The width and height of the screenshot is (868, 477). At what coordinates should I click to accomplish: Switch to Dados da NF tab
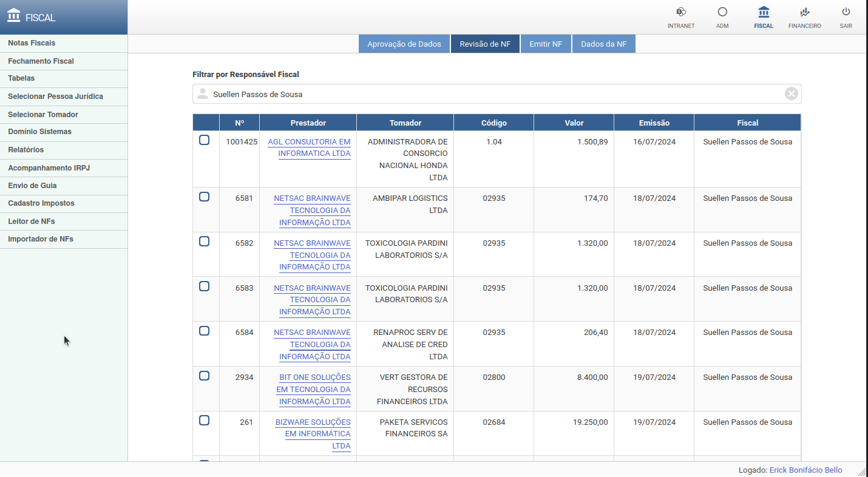point(604,44)
